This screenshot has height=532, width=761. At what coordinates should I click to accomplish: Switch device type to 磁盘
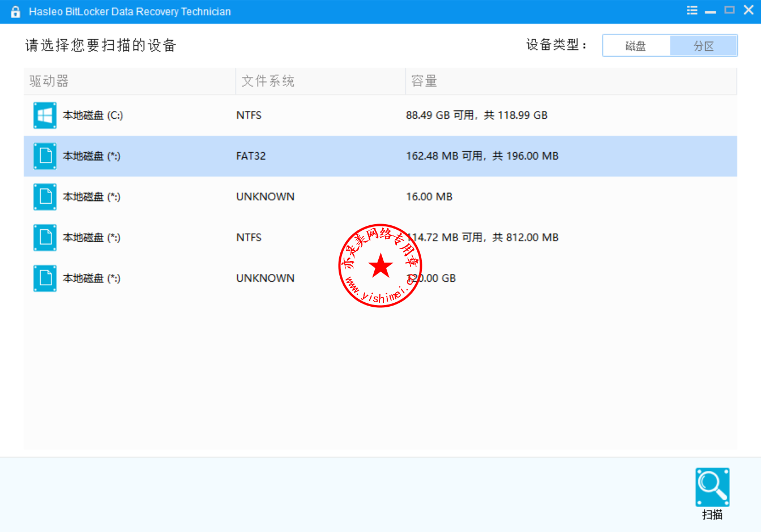[x=636, y=46]
